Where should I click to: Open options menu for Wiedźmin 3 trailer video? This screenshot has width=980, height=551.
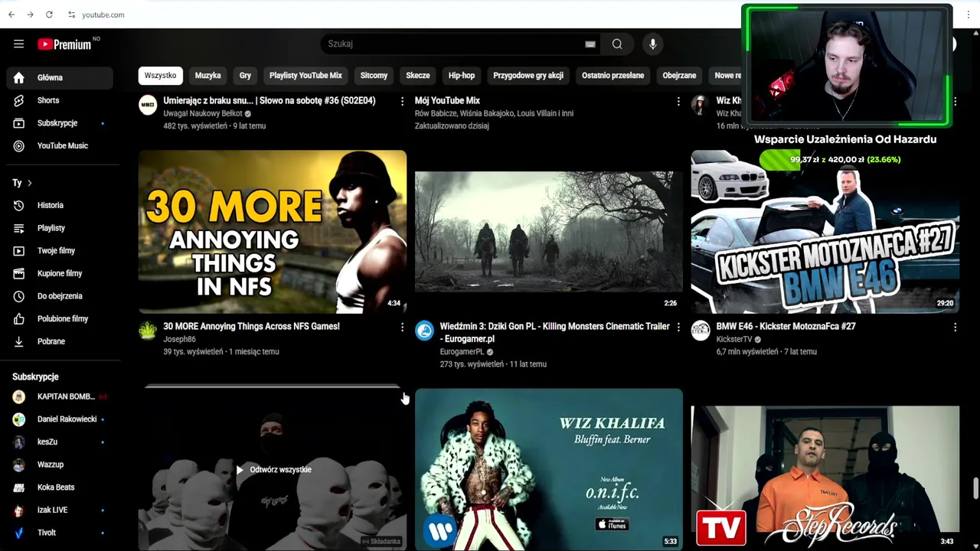coord(678,328)
